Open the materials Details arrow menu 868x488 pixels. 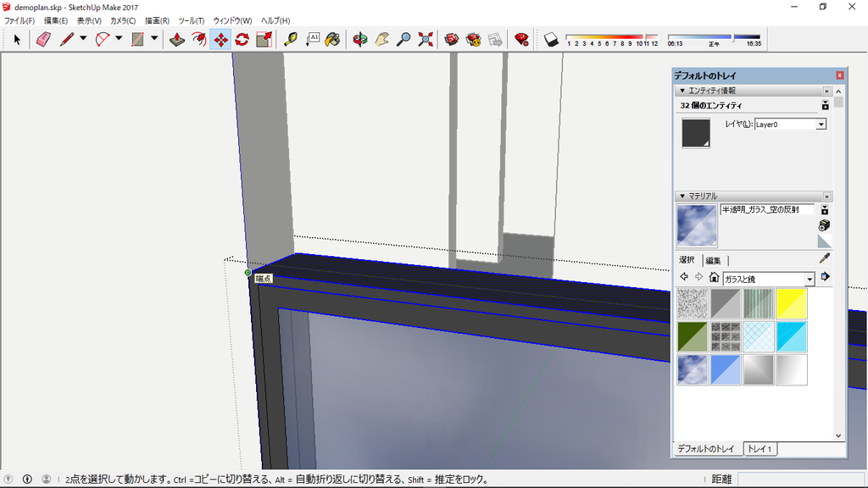pos(825,277)
